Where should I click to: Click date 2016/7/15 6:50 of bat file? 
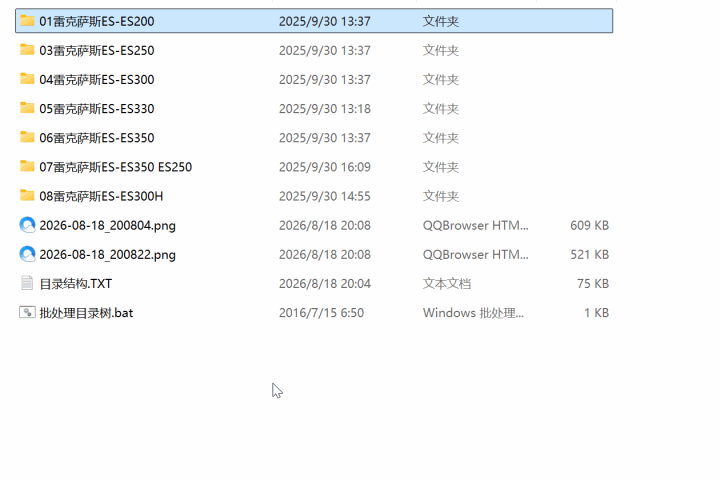click(x=321, y=313)
